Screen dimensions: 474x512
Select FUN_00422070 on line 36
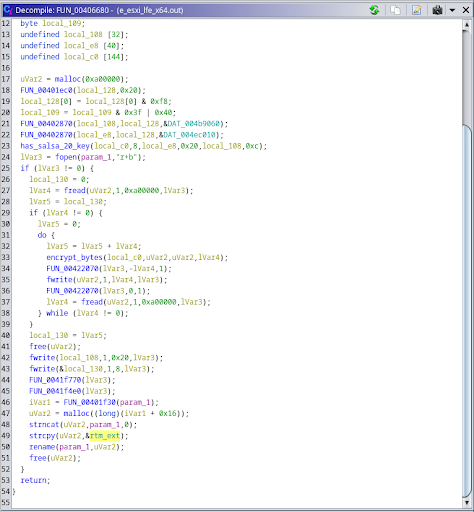(72, 291)
